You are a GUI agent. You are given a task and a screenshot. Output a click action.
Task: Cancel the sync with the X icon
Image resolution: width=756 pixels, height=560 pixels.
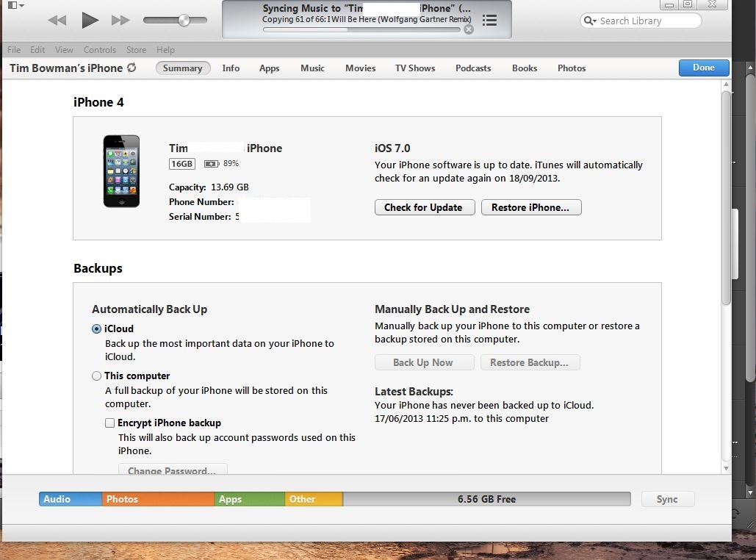(469, 29)
